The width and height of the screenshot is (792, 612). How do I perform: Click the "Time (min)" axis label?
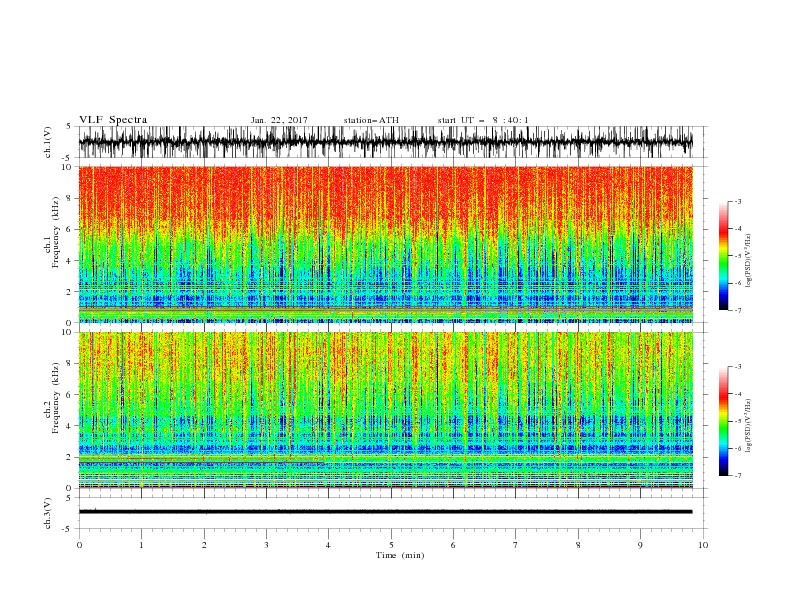pos(400,555)
